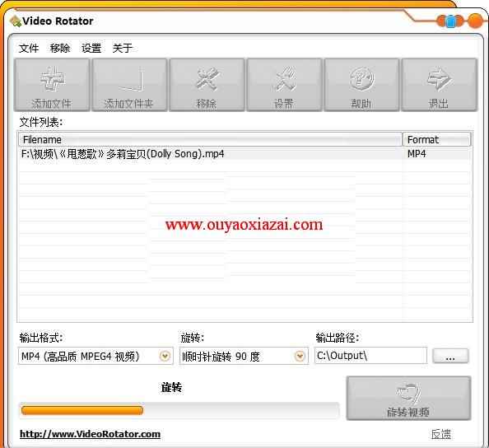The width and height of the screenshot is (489, 448).
Task: Click the Video Rotator app icon in title bar
Action: pos(15,21)
